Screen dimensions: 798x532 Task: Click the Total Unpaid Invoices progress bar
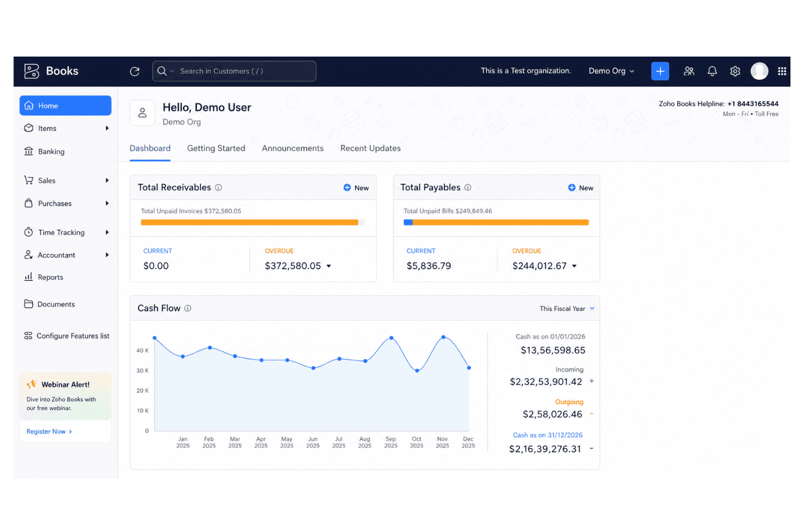coord(253,222)
